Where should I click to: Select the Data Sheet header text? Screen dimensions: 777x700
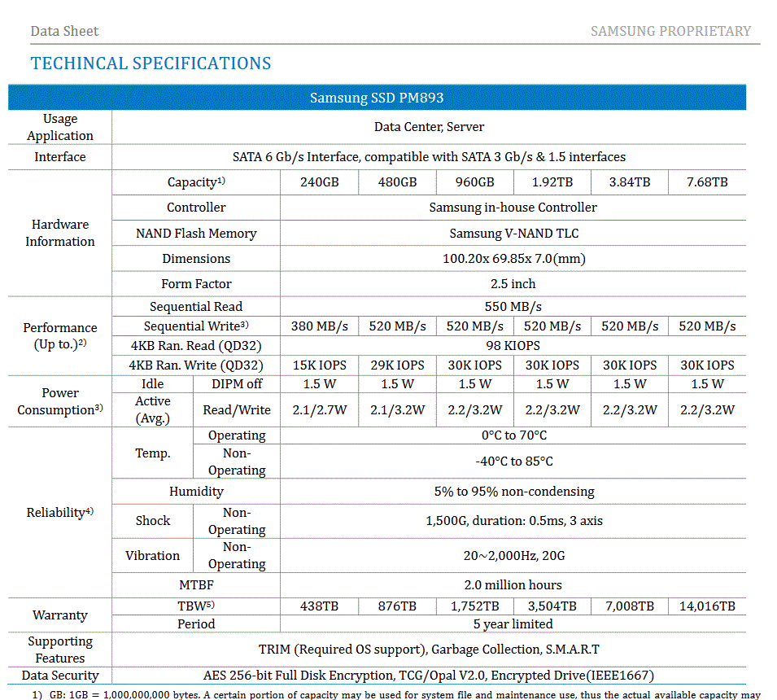coord(64,31)
